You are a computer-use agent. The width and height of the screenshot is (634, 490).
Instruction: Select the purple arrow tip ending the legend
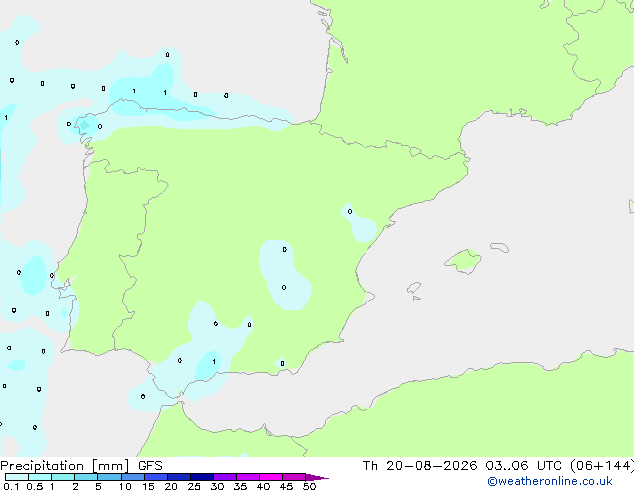(317, 477)
